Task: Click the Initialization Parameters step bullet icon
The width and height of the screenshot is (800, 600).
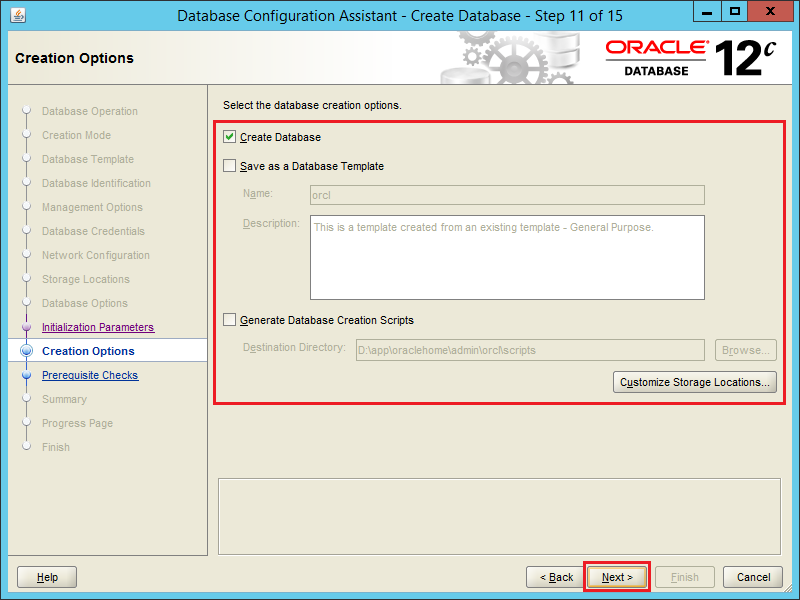Action: coord(27,327)
